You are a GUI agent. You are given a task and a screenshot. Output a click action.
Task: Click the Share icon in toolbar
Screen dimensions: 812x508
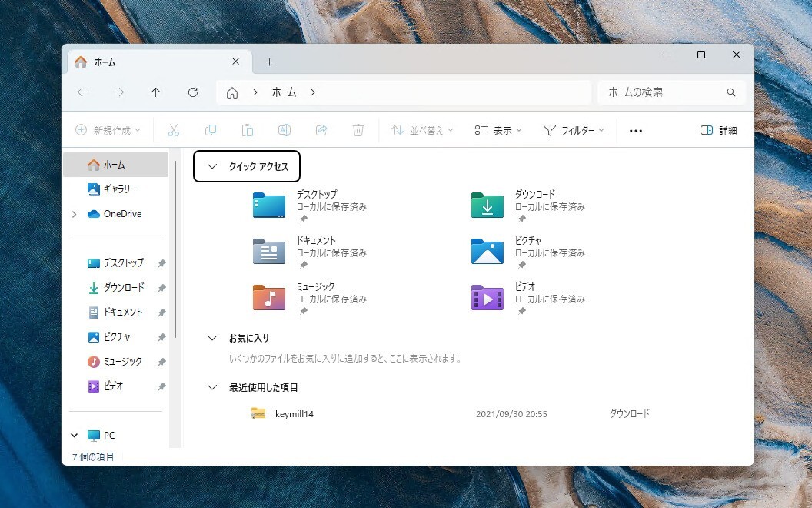point(321,130)
